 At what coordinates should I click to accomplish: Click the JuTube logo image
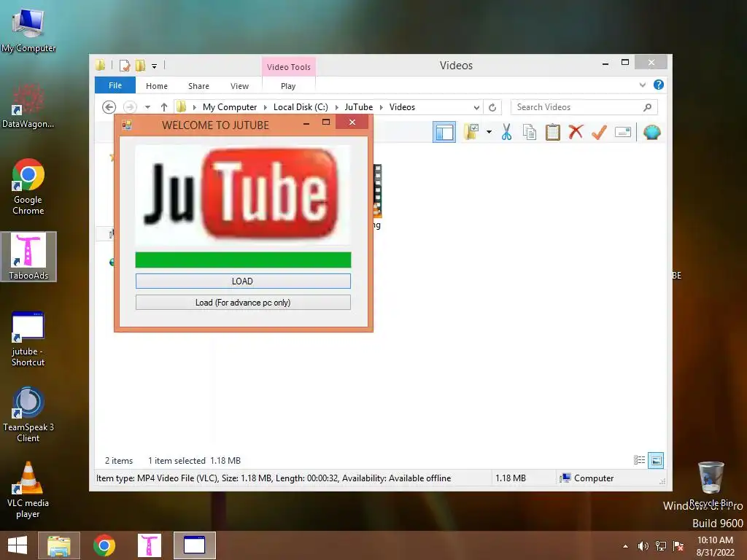pos(243,195)
